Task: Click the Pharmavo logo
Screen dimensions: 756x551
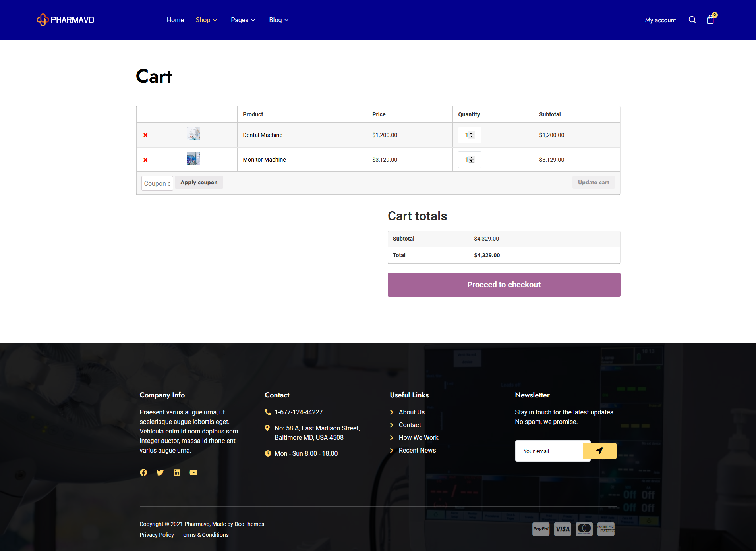Action: [x=65, y=20]
